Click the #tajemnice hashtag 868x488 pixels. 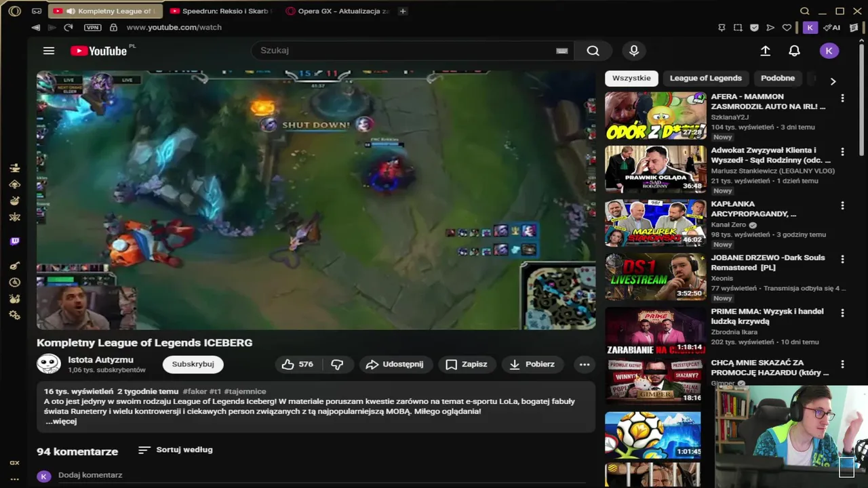245,392
